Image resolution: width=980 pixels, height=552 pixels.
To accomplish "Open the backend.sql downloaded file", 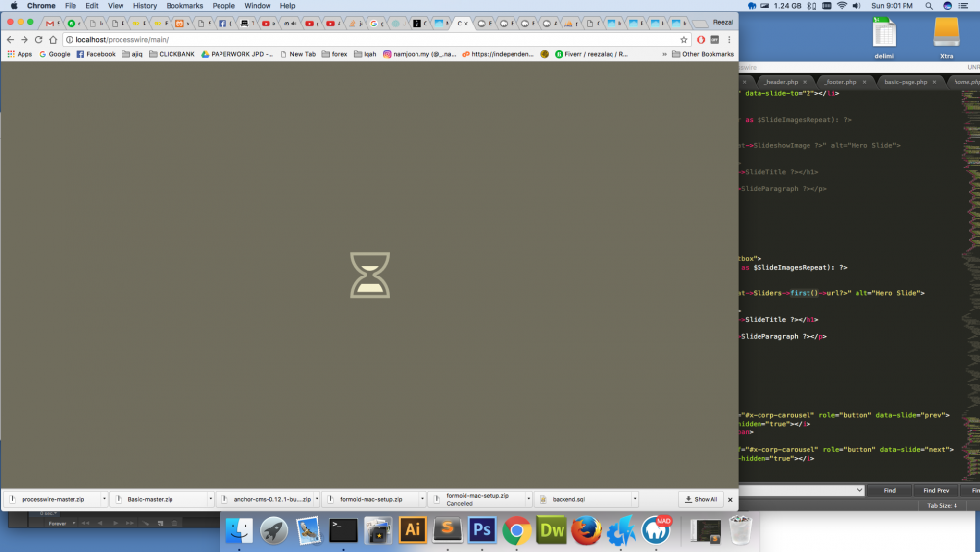I will tap(576, 499).
